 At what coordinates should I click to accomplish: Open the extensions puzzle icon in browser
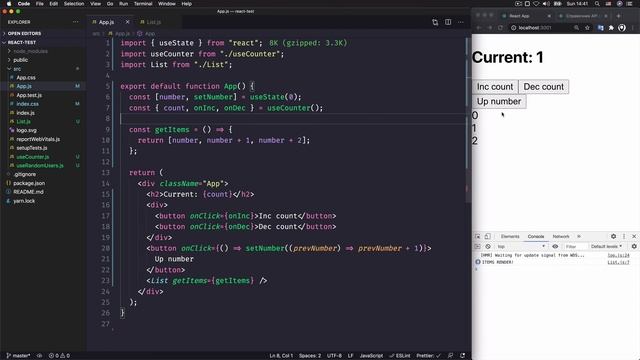tap(611, 28)
